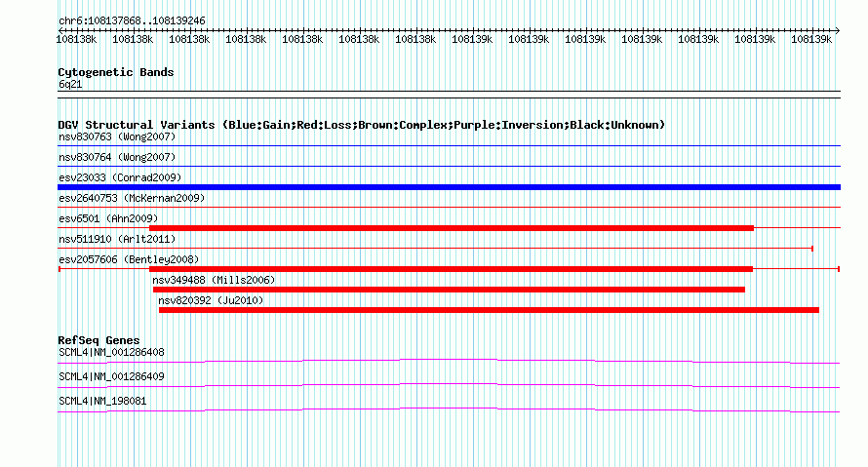Click the SCML4 NM_001286408 magenta transcript line
The image size is (868, 467).
pyautogui.click(x=449, y=362)
